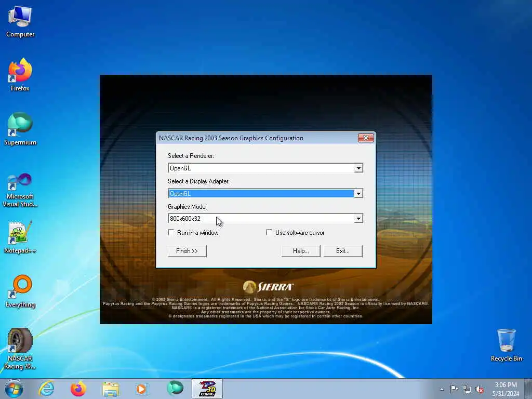Click the Exit... button
532x399 pixels.
[343, 251]
